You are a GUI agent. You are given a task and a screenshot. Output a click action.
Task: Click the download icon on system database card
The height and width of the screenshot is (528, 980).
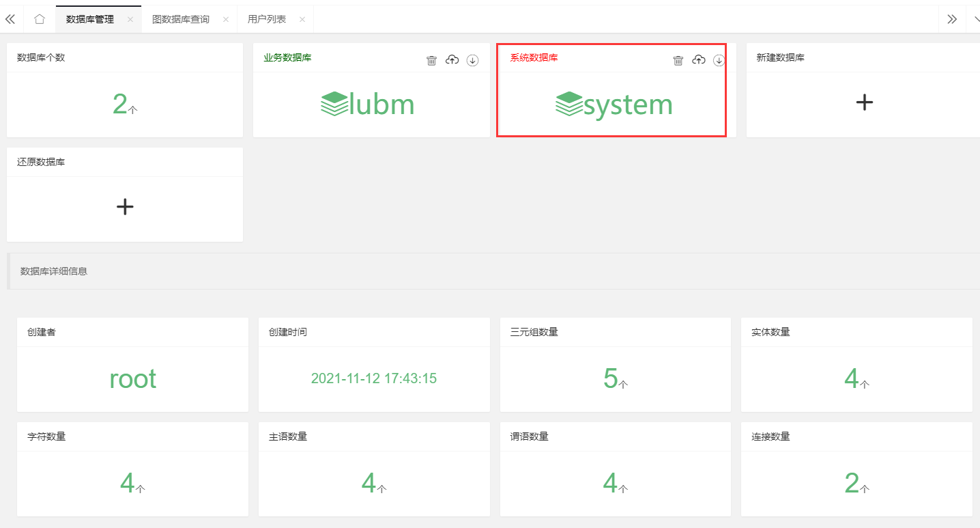[x=719, y=60]
